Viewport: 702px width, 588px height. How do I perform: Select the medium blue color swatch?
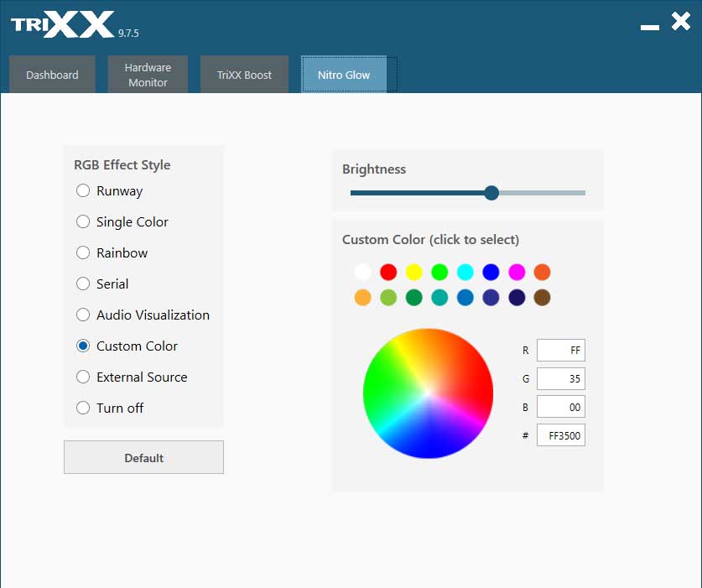(465, 298)
